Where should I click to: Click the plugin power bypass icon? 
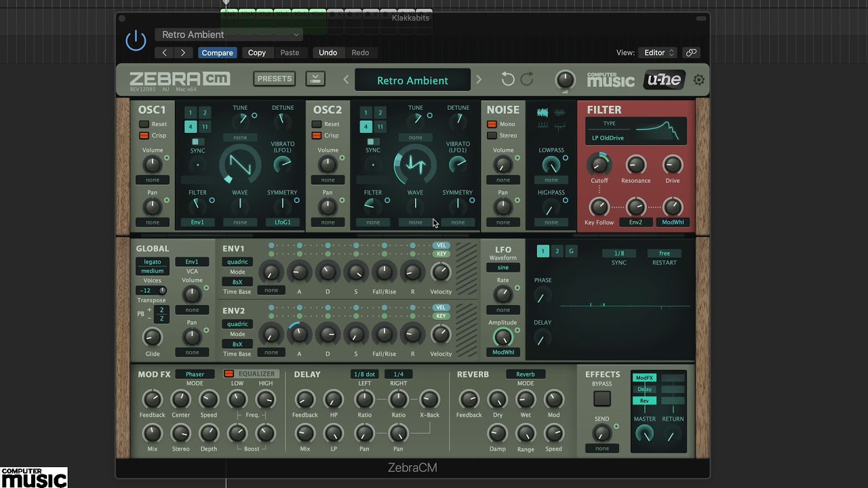point(136,41)
